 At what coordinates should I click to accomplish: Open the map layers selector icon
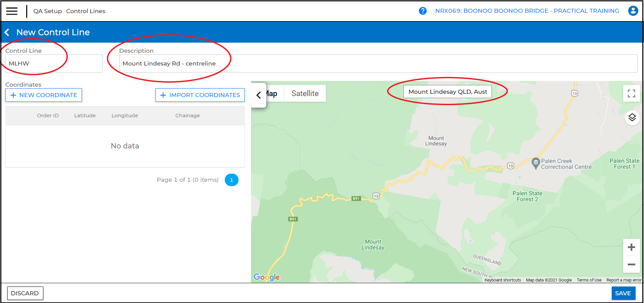[x=632, y=118]
